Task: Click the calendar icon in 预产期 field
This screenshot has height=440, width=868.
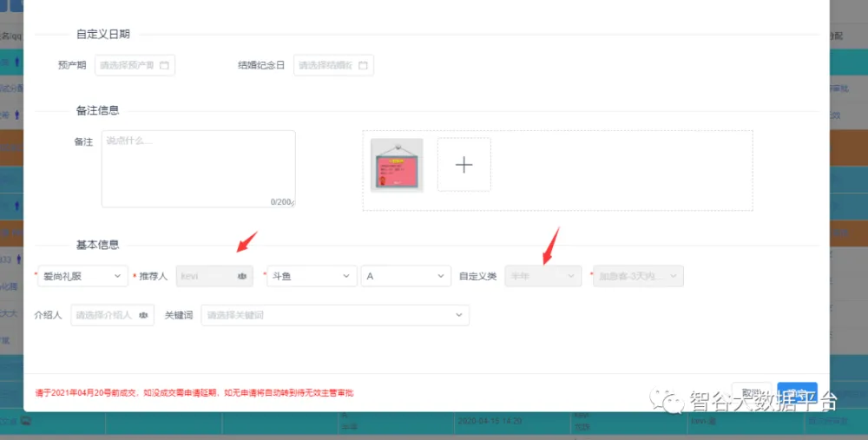Action: (x=165, y=65)
